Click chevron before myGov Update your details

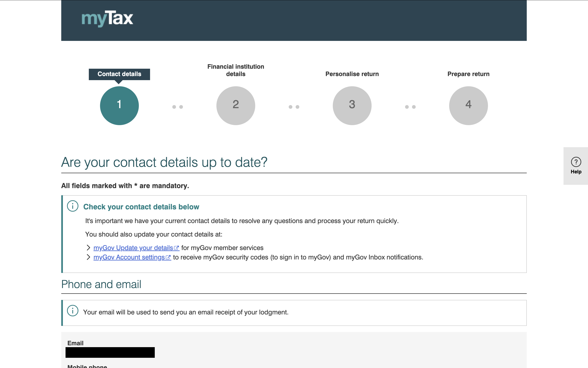pyautogui.click(x=88, y=248)
